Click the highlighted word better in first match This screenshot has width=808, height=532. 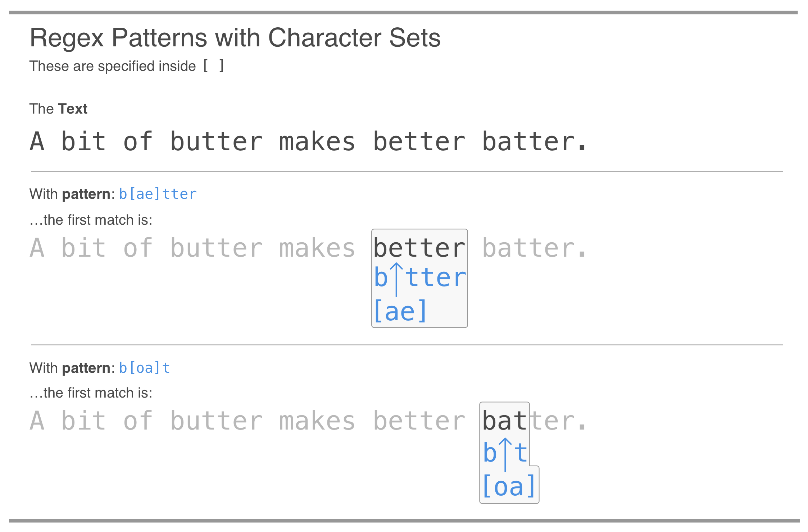[x=419, y=248]
